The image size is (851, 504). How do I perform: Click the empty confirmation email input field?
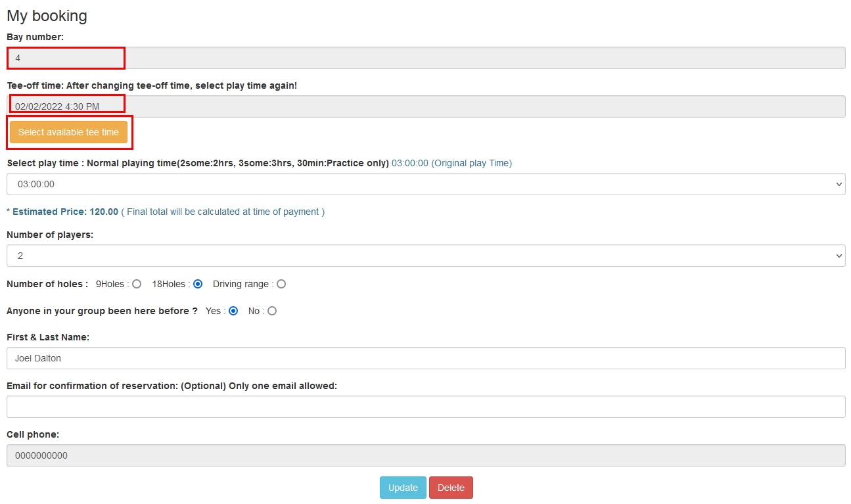click(425, 407)
